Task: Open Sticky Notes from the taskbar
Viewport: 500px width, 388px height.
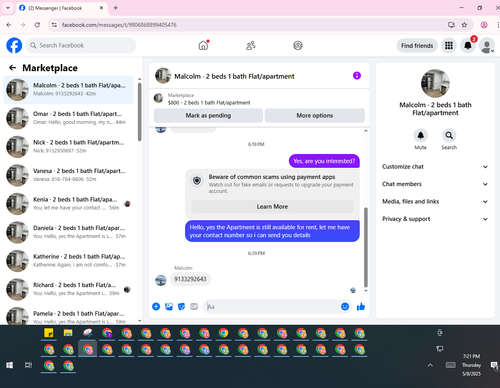Action: (49, 333)
